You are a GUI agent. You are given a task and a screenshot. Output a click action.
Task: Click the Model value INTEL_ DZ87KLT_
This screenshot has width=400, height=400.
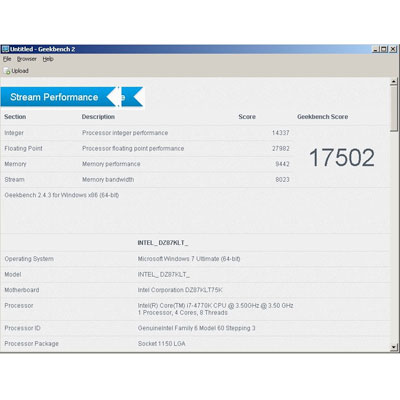(164, 274)
